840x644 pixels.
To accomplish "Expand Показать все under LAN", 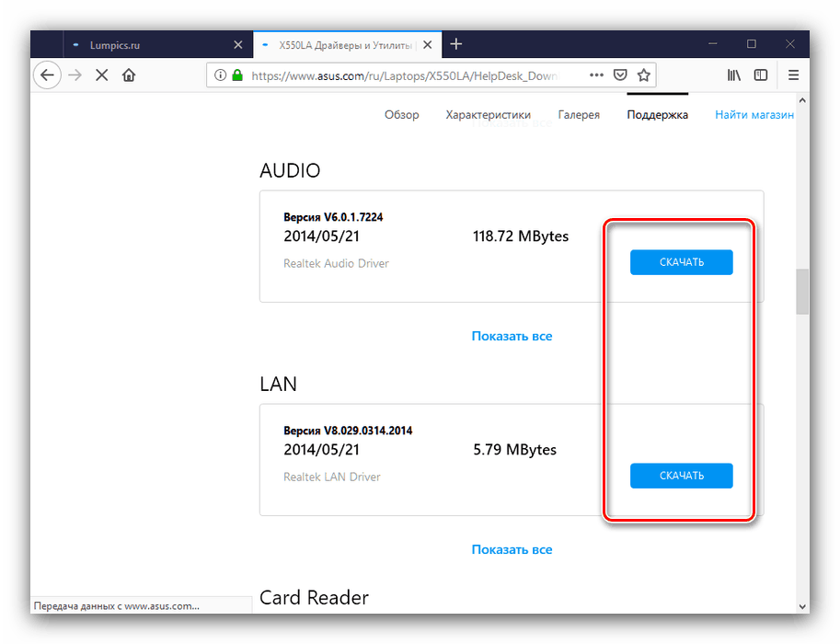I will [x=512, y=549].
